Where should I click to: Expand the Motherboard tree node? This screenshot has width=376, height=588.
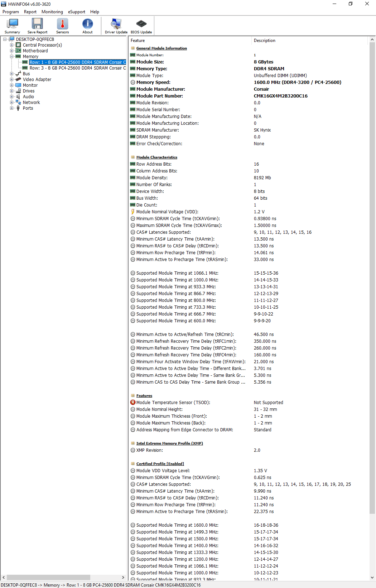[x=12, y=51]
